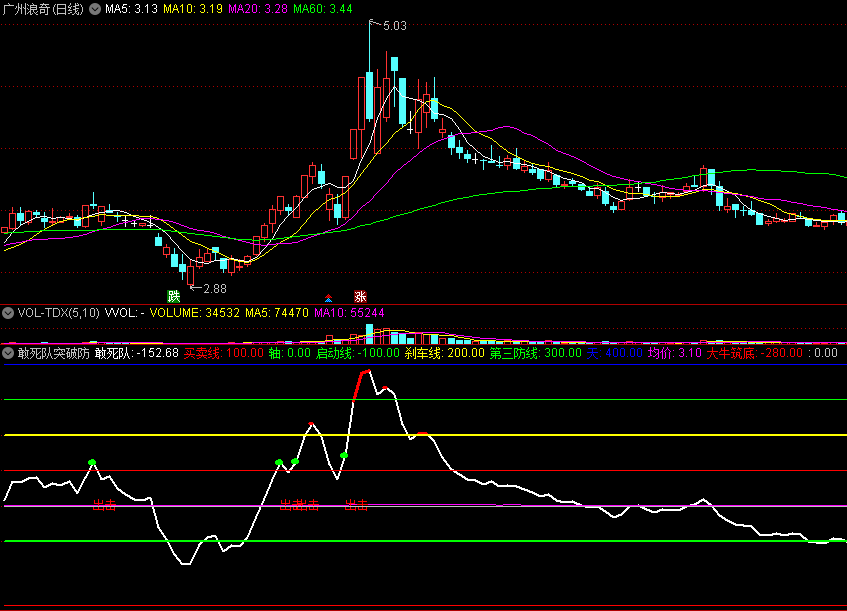Click the green 跌 marker icon
The height and width of the screenshot is (611, 847).
[x=173, y=296]
